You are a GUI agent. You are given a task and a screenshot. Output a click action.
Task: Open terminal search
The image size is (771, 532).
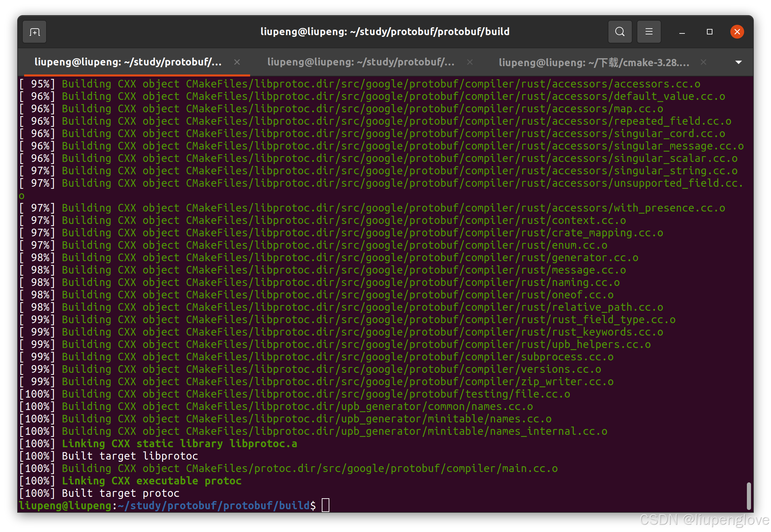coord(620,32)
